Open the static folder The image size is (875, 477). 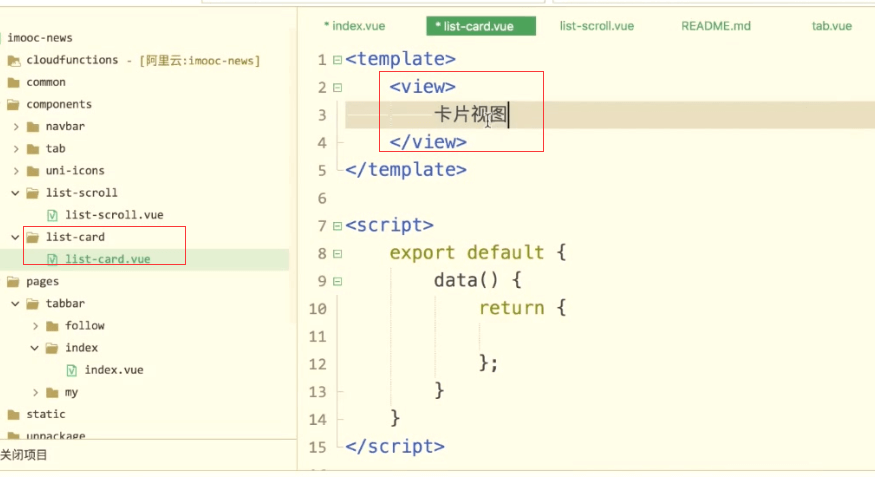[46, 414]
